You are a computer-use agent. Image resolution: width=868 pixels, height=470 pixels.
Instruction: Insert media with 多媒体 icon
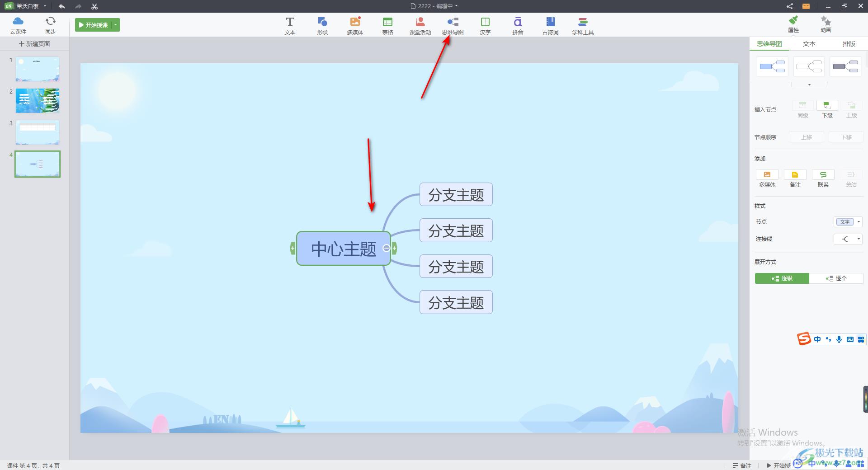point(355,25)
